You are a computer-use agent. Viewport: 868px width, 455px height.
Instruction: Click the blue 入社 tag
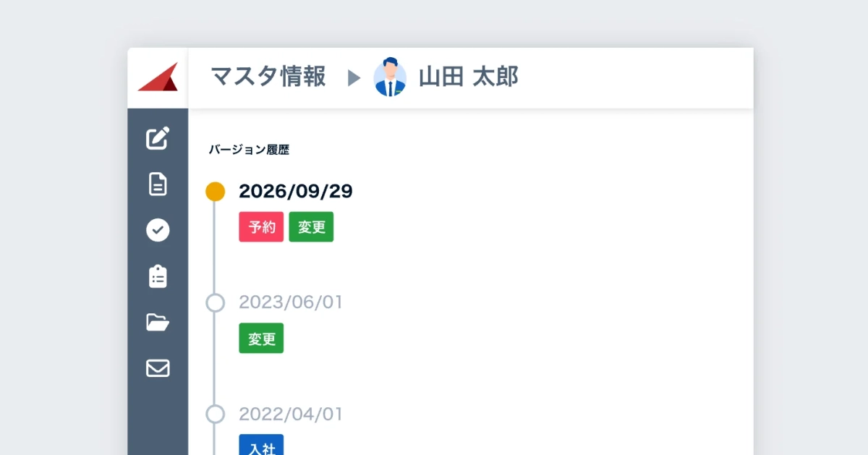(261, 444)
